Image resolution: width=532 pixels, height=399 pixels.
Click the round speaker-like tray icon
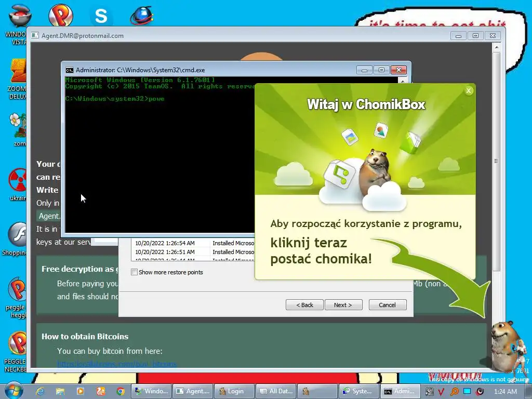tap(480, 392)
